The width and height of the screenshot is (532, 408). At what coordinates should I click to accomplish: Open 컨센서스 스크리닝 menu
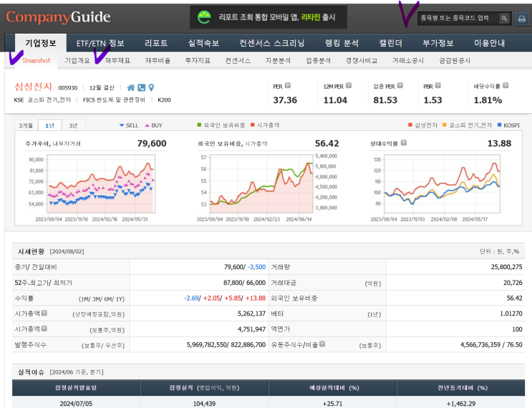pyautogui.click(x=272, y=44)
